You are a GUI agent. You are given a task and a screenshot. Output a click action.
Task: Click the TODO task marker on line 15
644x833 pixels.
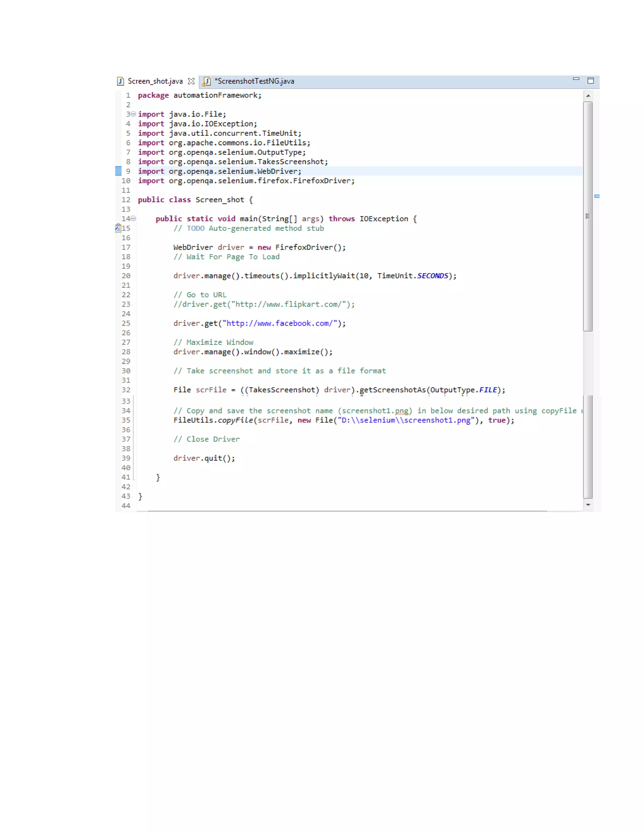pos(118,228)
